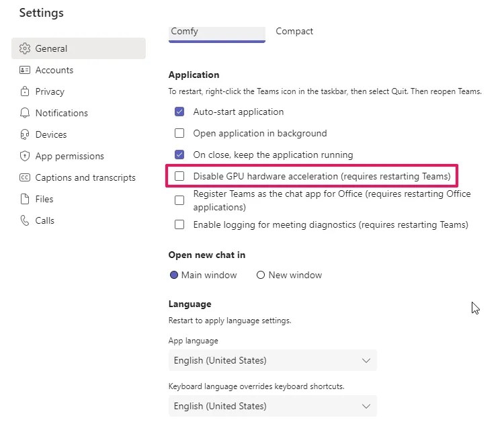Check Disable GPU hardware acceleration

click(x=179, y=176)
